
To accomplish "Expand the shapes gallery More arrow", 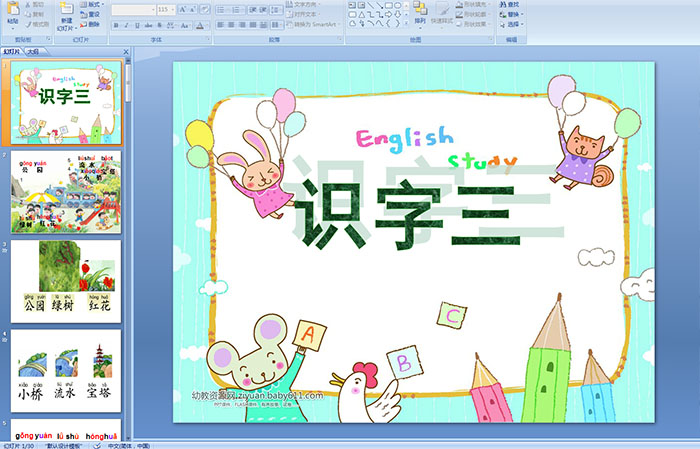I will (x=406, y=23).
